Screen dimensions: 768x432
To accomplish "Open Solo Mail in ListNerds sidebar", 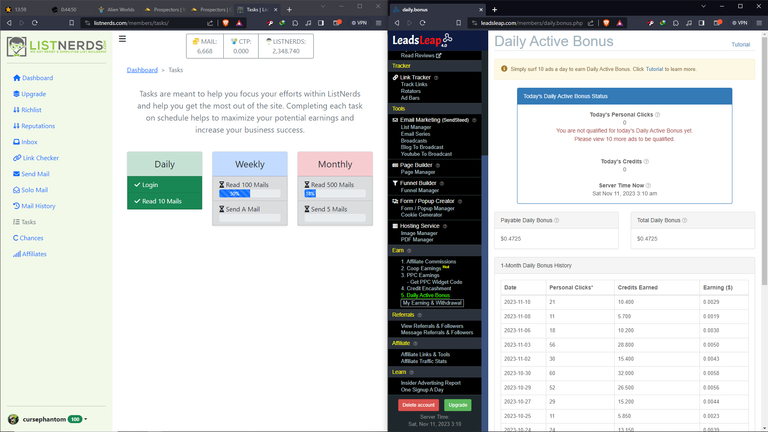I will coord(30,190).
